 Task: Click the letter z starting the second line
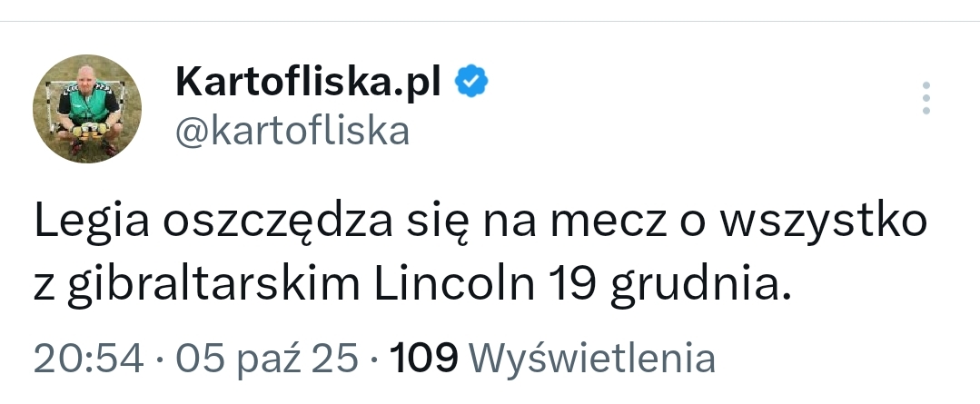45,288
